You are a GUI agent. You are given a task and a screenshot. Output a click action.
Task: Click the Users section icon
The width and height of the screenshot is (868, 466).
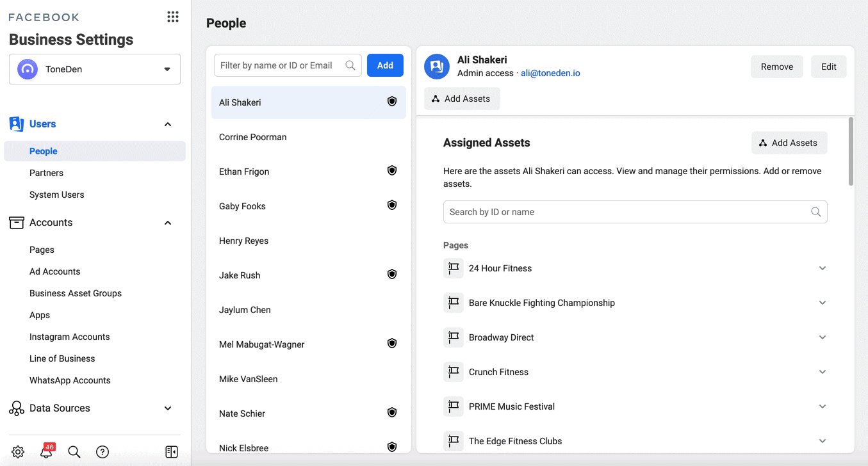tap(17, 124)
